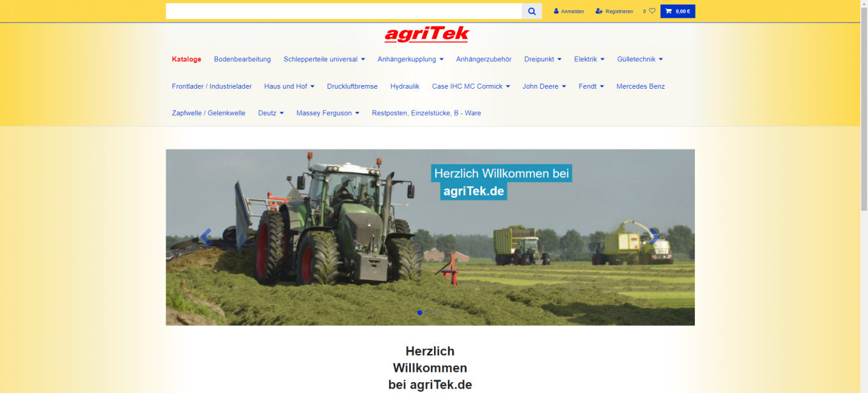Screen dimensions: 868x393
Task: Click inside the search input field
Action: pyautogui.click(x=343, y=12)
